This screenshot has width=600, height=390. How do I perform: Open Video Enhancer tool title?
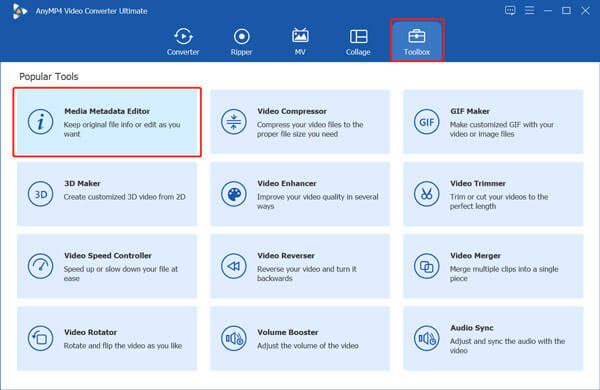287,183
